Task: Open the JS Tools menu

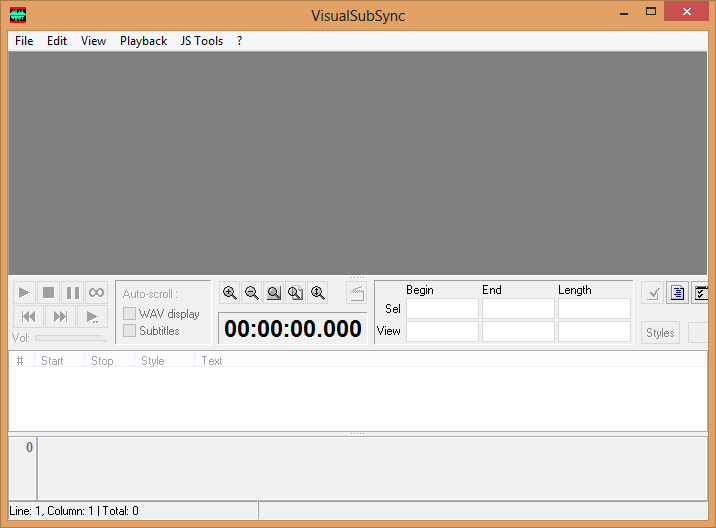Action: click(x=201, y=41)
